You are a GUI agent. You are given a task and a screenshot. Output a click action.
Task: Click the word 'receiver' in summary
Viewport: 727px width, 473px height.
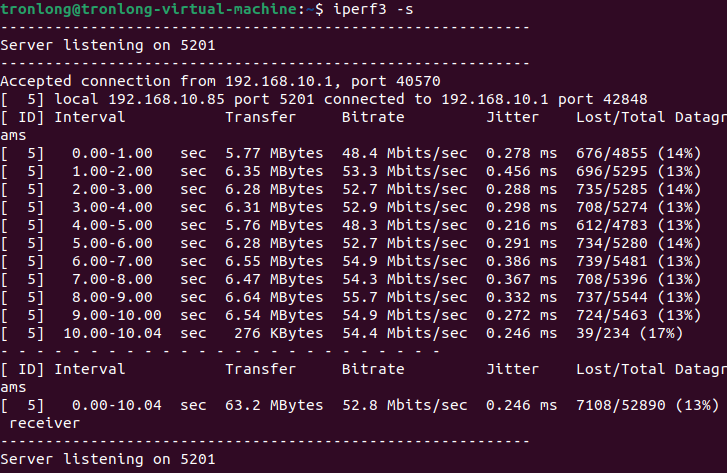[x=45, y=423]
